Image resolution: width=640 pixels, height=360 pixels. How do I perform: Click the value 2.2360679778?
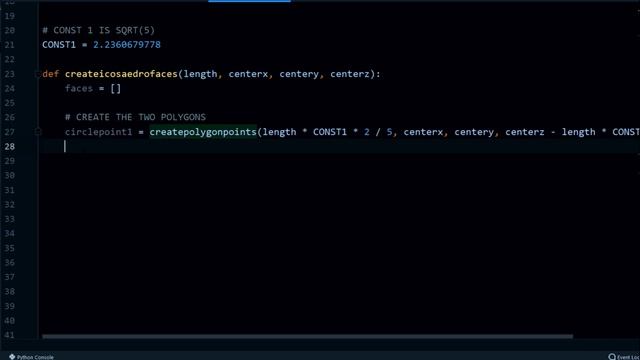click(x=127, y=45)
